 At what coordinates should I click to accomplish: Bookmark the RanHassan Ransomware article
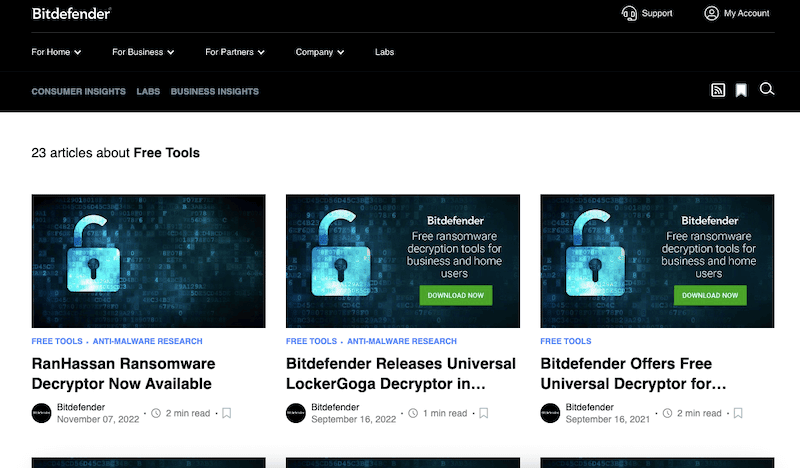coord(227,413)
